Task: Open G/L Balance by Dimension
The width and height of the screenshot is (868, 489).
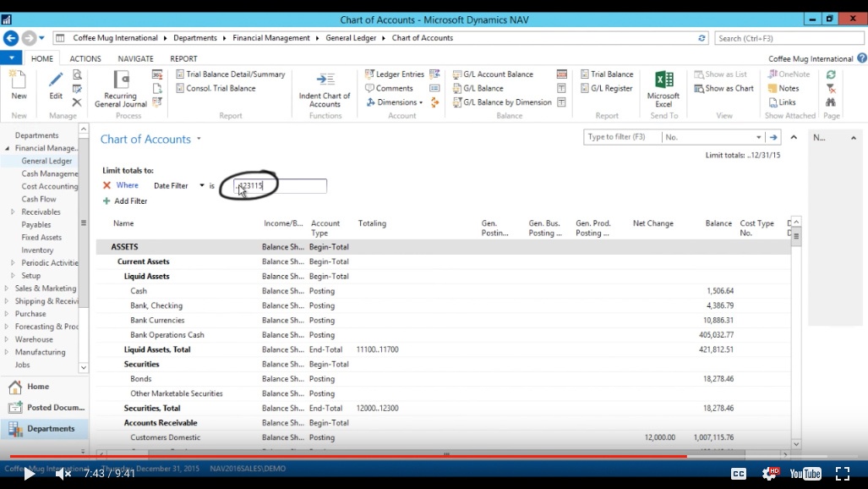Action: click(x=502, y=102)
